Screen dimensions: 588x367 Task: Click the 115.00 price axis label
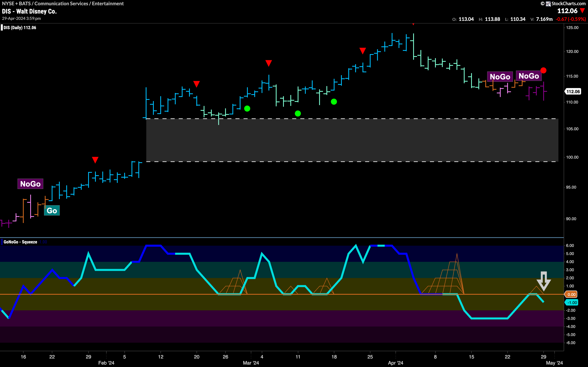(572, 76)
